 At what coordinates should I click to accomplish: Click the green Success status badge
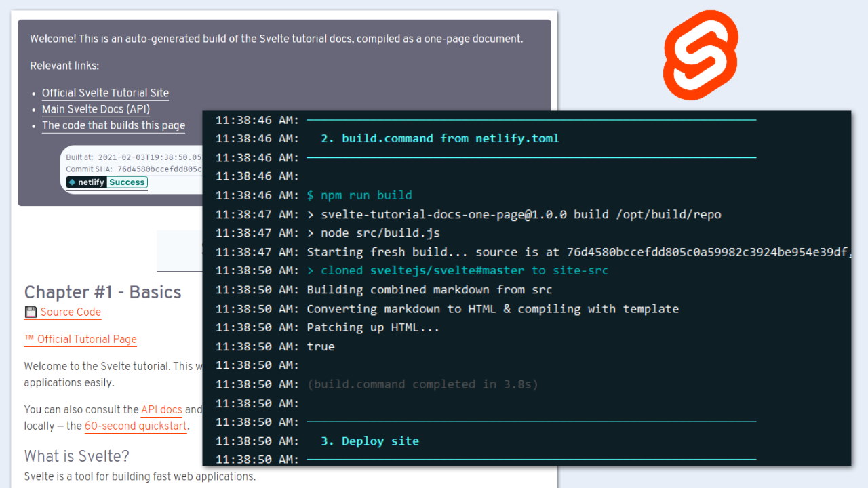127,182
